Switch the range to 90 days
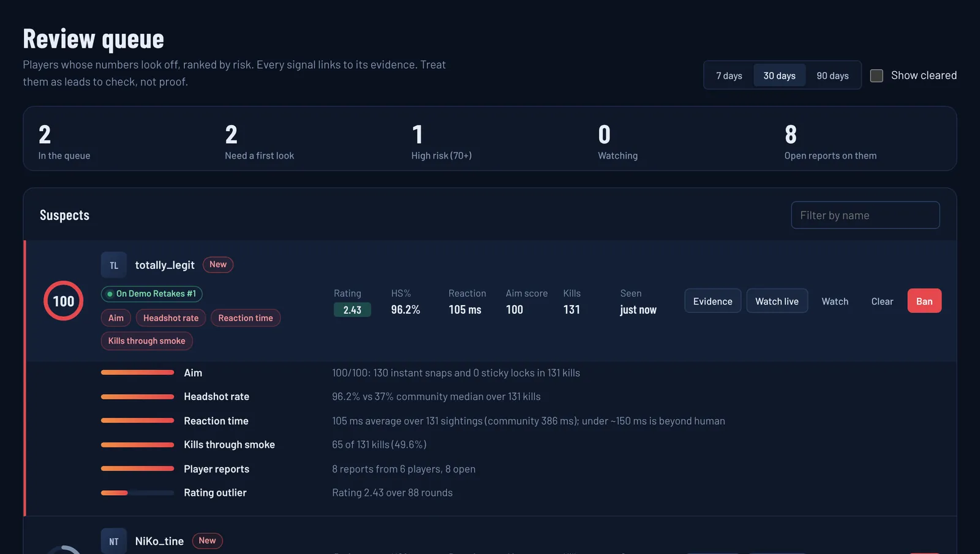The width and height of the screenshot is (980, 554). tap(832, 75)
